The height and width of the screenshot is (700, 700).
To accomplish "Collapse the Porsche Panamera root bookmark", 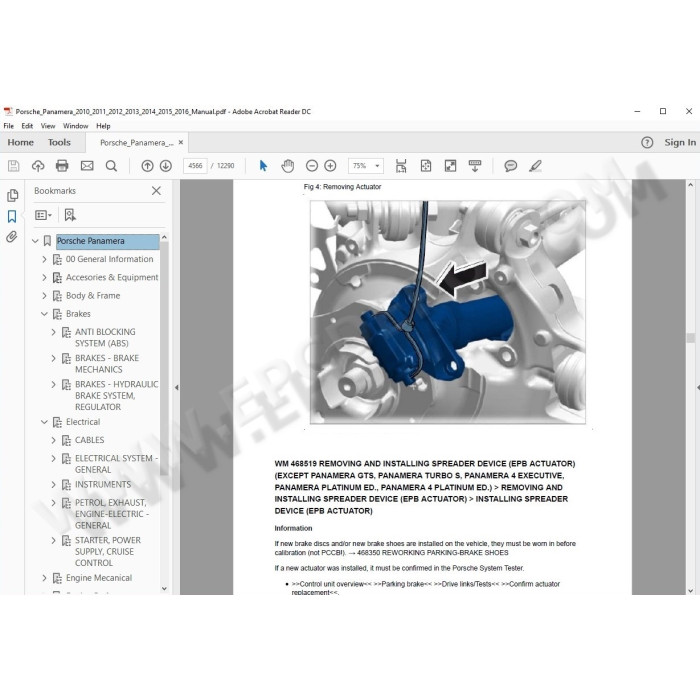I will click(35, 241).
